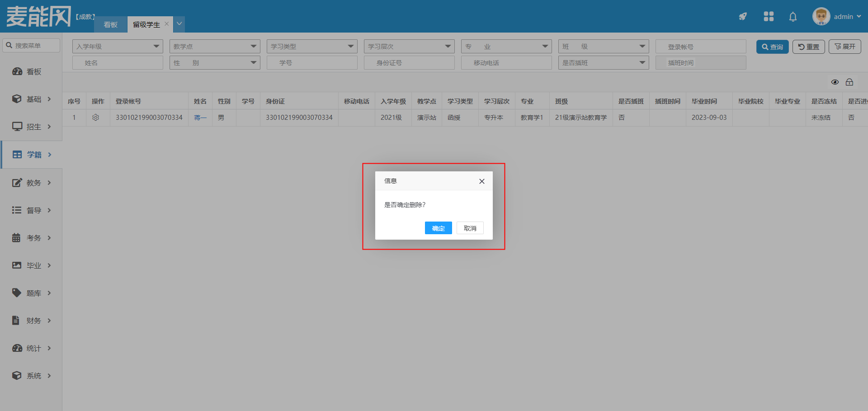Click the rocket icon in top header
The image size is (868, 411).
pos(743,17)
